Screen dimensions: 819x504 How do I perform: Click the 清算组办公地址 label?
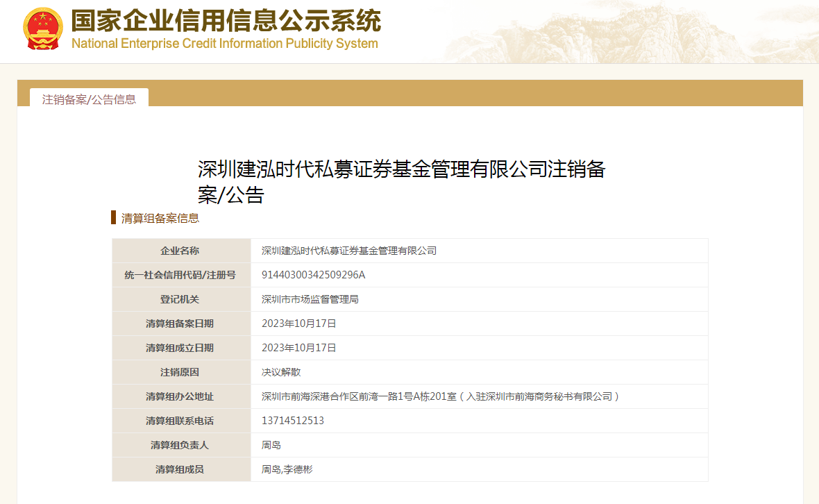(180, 396)
